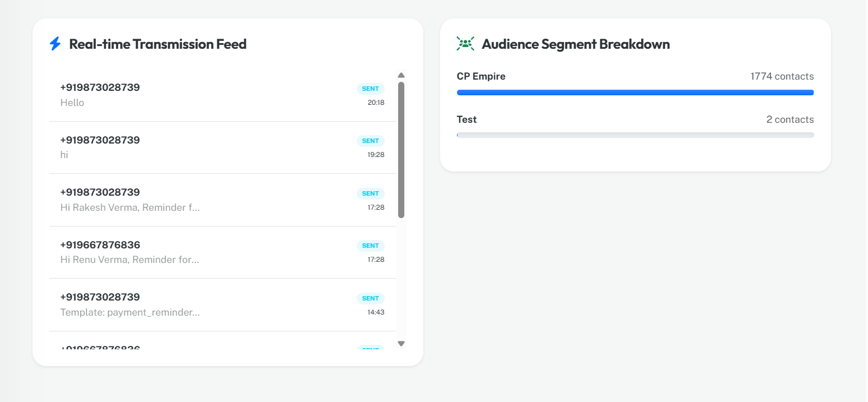This screenshot has height=402, width=868.
Task: Click the Test segment label
Action: 466,119
